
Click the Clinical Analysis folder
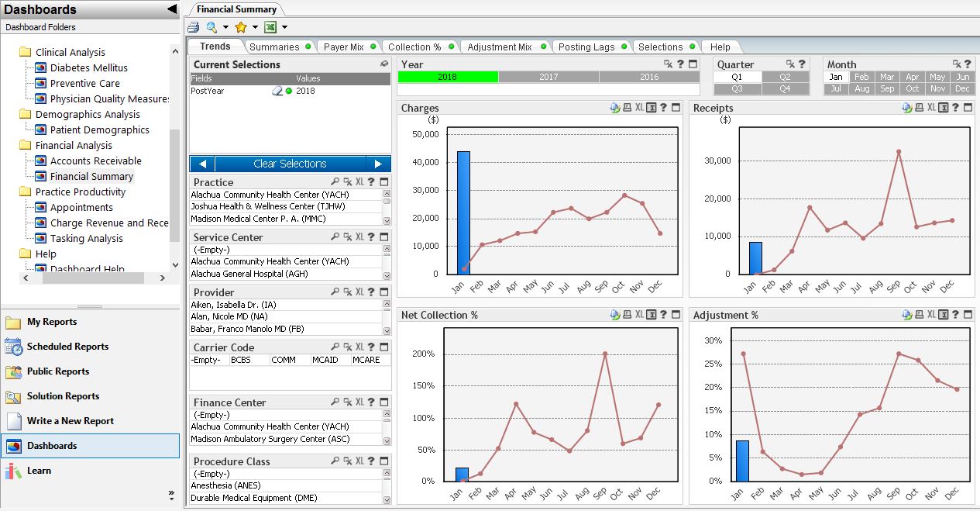pos(70,52)
